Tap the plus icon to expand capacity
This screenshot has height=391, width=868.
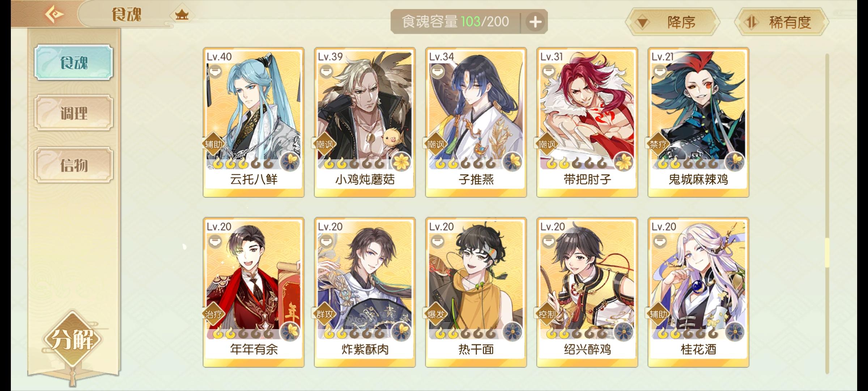[x=535, y=22]
